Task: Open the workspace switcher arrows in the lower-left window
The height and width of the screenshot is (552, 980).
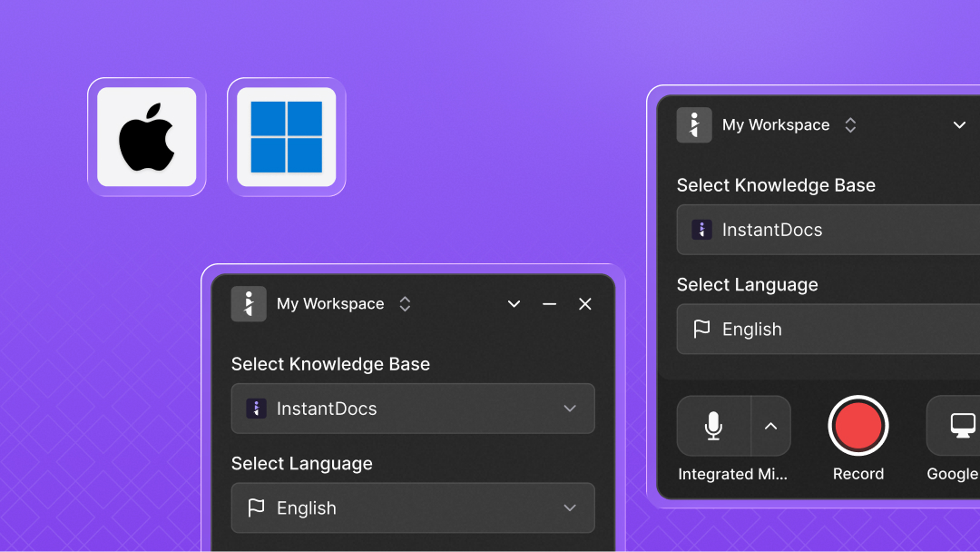Action: (x=405, y=304)
